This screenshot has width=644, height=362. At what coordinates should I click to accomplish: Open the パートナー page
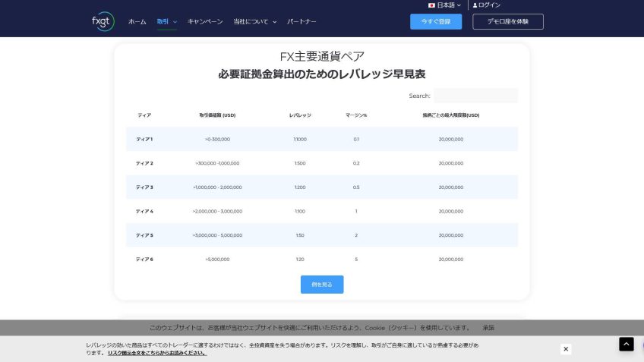(x=301, y=22)
